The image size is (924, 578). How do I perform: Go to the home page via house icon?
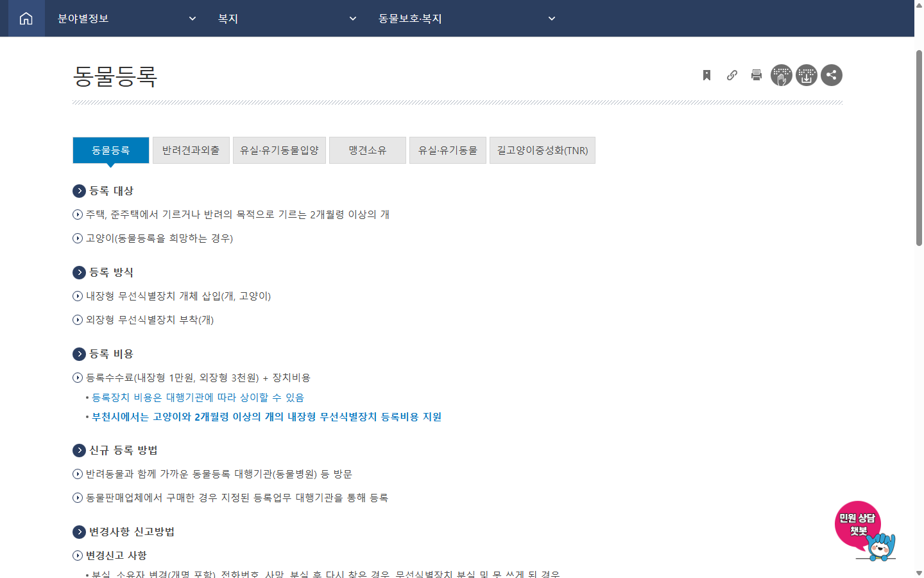[x=26, y=18]
